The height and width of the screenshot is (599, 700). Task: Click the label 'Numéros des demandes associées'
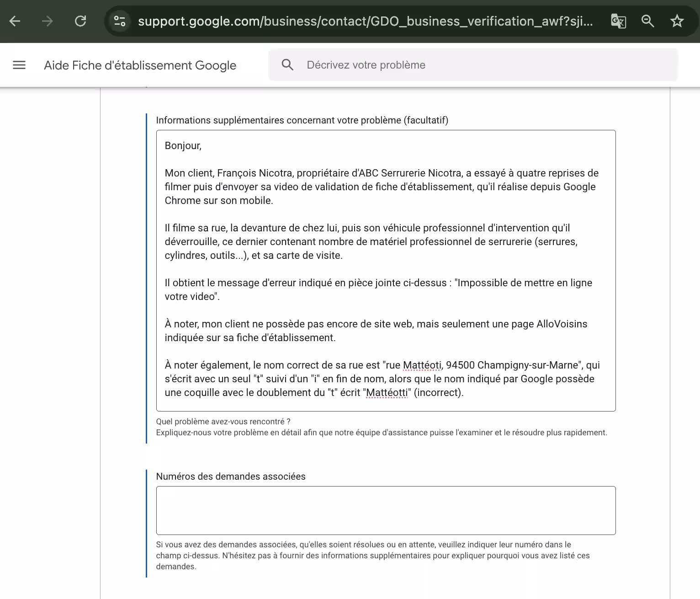pos(231,476)
